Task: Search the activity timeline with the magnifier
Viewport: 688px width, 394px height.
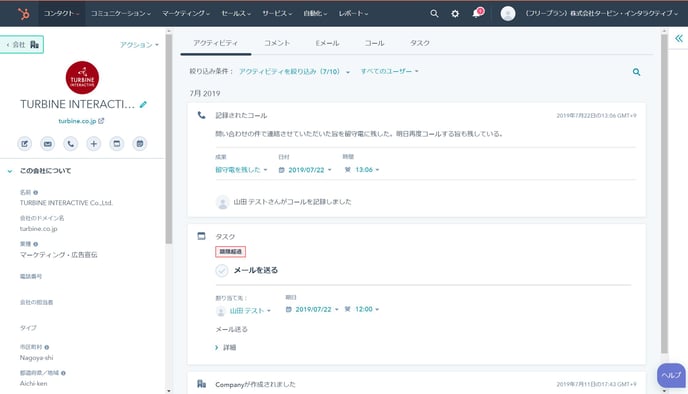Action: click(x=636, y=72)
